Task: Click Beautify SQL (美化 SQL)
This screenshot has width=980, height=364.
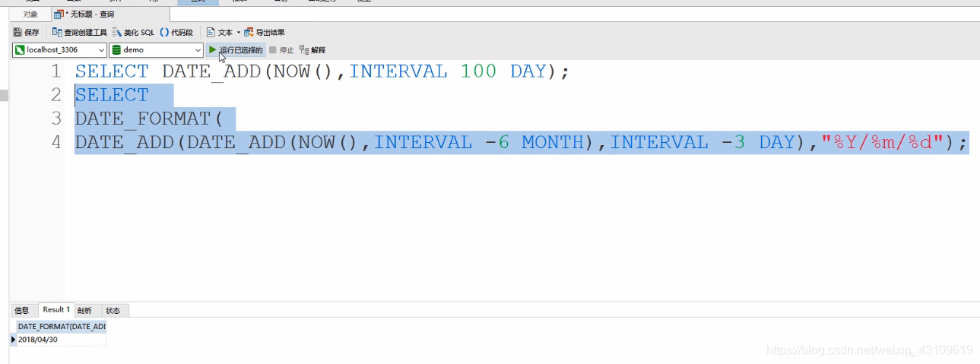Action: [133, 32]
